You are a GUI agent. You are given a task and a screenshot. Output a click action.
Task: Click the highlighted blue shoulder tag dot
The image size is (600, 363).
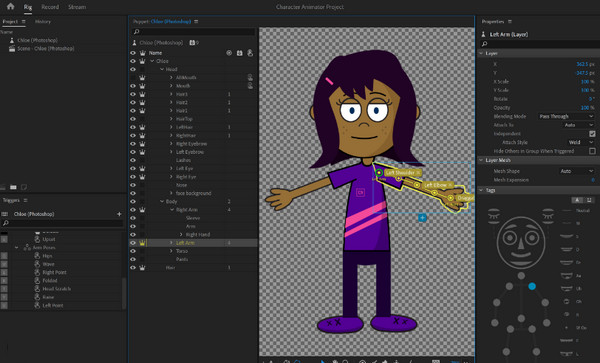pos(532,286)
